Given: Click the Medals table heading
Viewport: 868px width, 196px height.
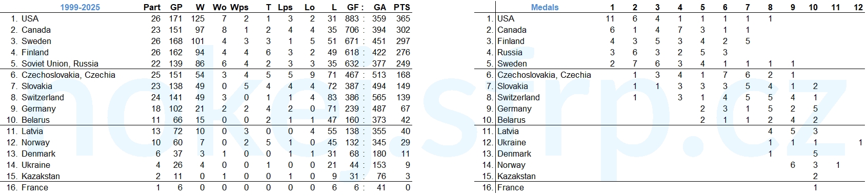Looking at the screenshot, I should coord(544,7).
